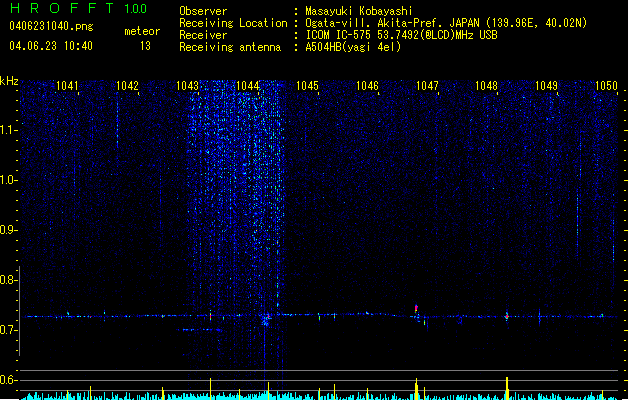This screenshot has width=629, height=400.
Task: Click the observer name Masayuki Kobayashi
Action: (359, 11)
